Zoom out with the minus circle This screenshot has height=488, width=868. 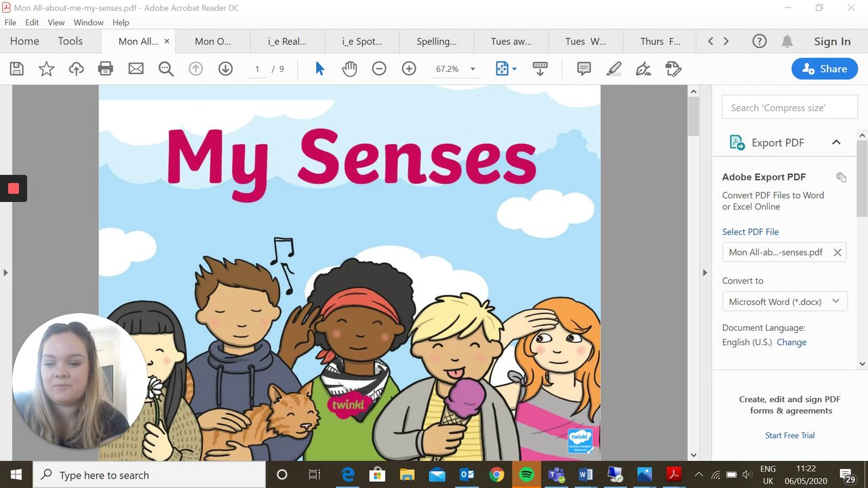point(379,68)
